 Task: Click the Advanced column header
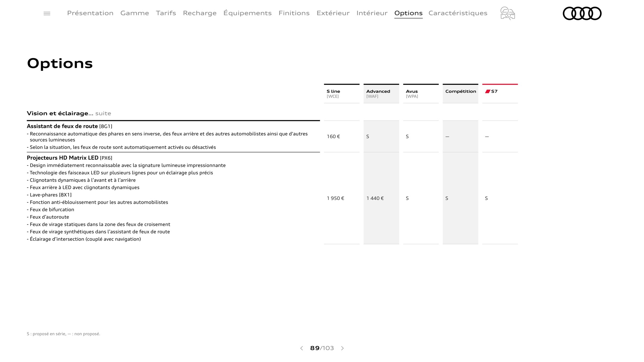point(381,94)
